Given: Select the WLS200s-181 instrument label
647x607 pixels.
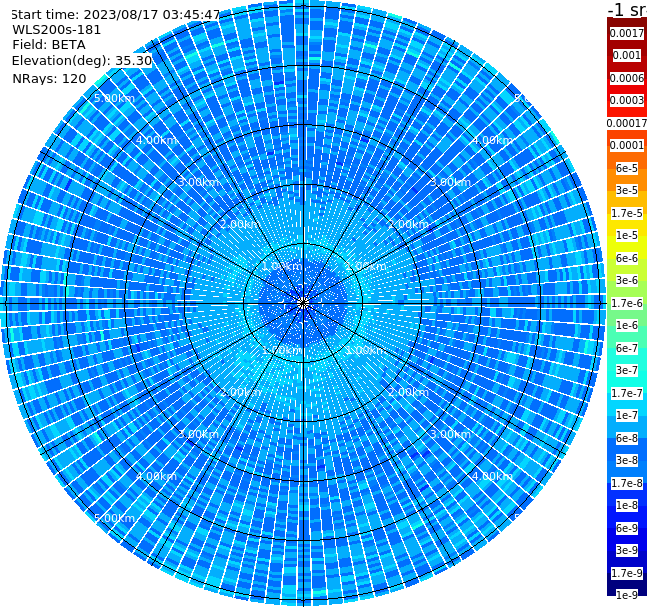Looking at the screenshot, I should (57, 30).
